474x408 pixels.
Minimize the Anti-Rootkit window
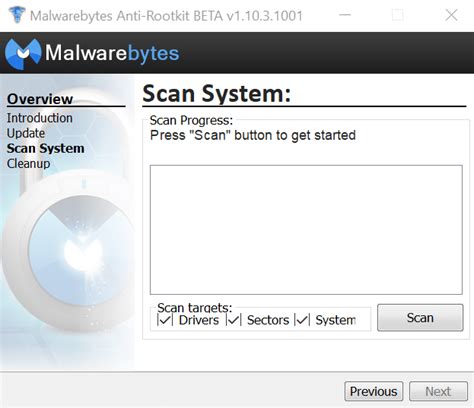point(345,15)
